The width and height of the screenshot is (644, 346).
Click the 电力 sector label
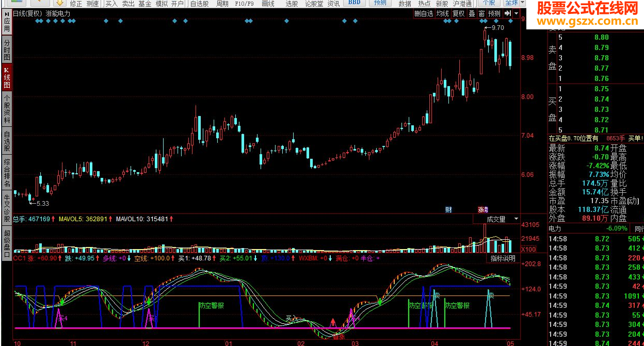pyautogui.click(x=555, y=228)
